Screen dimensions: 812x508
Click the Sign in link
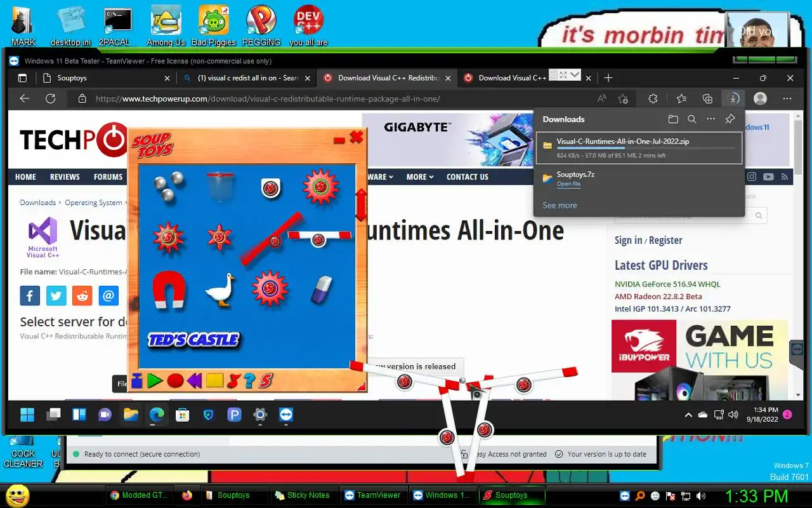tap(628, 240)
